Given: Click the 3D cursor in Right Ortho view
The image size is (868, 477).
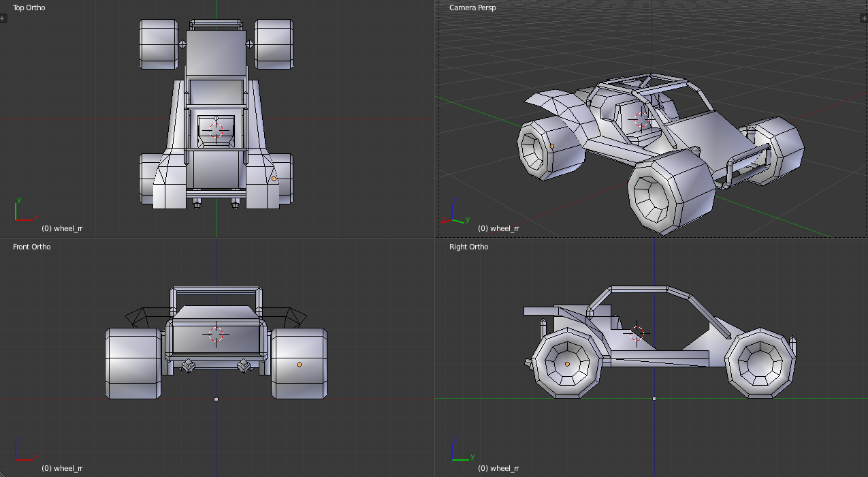Looking at the screenshot, I should (637, 333).
